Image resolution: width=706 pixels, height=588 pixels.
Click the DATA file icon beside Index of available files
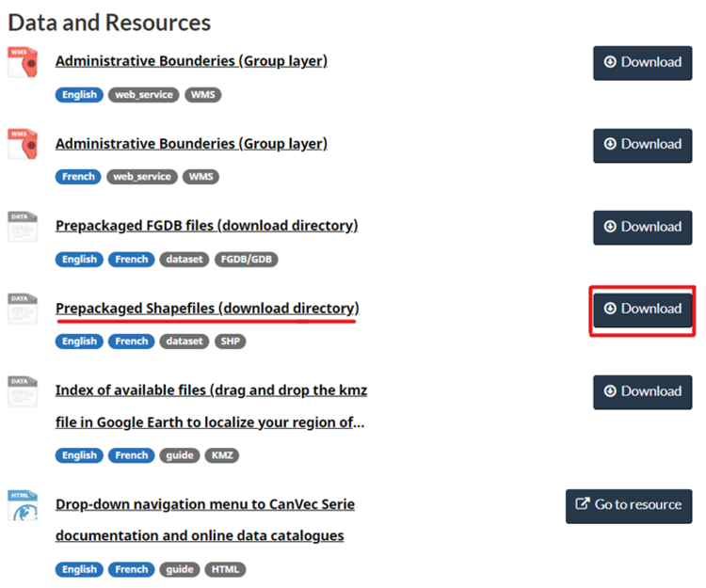point(23,391)
